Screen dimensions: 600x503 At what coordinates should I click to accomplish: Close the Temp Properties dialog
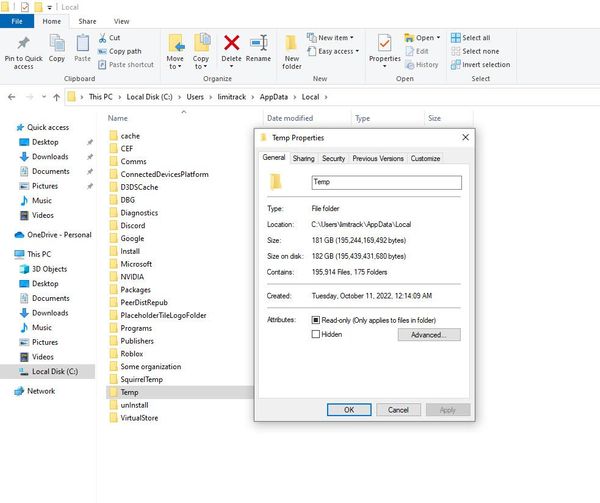465,137
